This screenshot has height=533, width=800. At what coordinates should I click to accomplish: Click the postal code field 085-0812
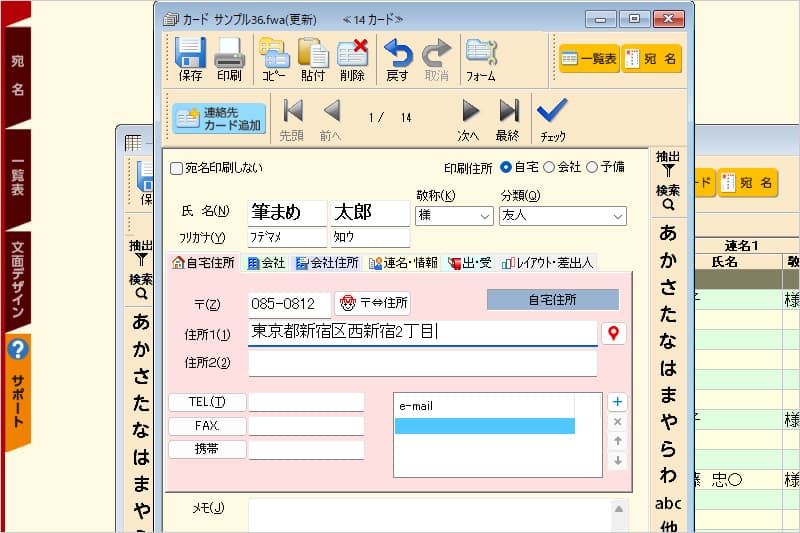[x=289, y=304]
